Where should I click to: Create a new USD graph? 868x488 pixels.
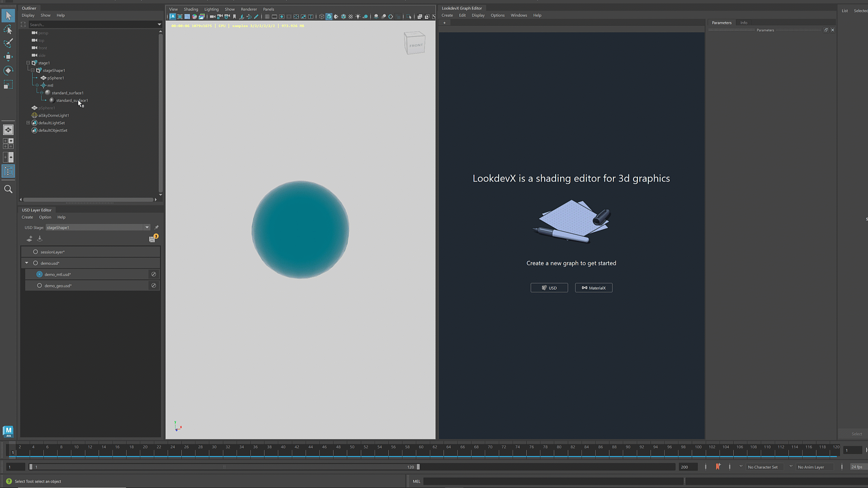(x=549, y=288)
